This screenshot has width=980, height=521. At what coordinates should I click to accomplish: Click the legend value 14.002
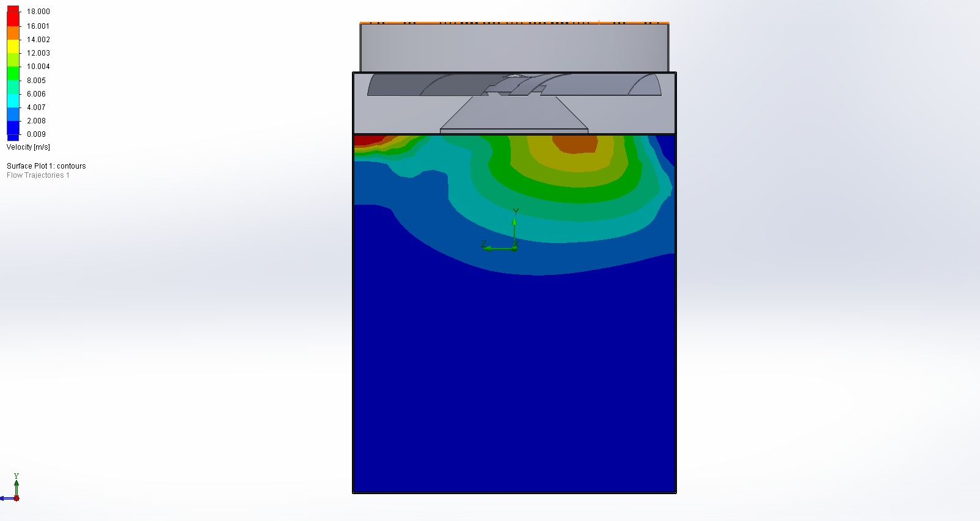pyautogui.click(x=38, y=40)
